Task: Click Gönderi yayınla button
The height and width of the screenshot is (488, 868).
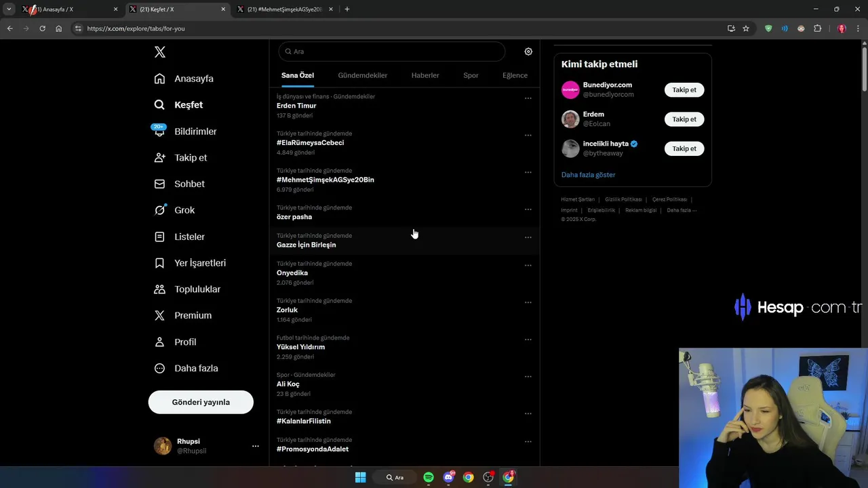Action: coord(201,402)
